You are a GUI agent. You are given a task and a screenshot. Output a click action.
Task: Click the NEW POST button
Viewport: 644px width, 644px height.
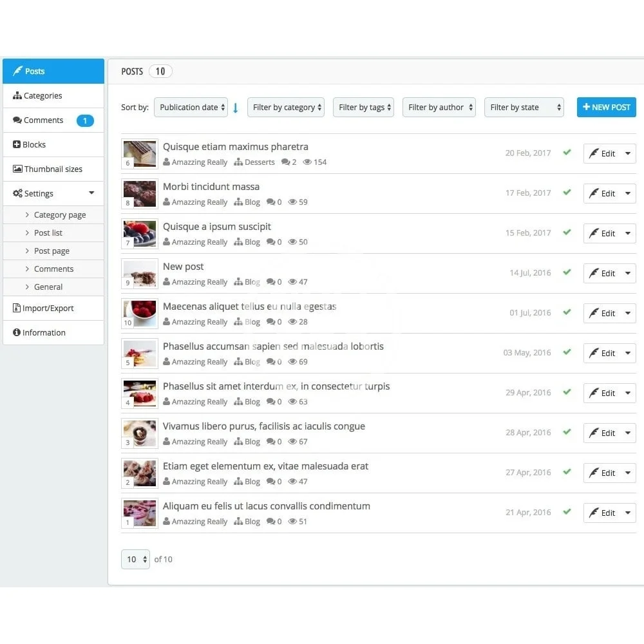coord(606,108)
